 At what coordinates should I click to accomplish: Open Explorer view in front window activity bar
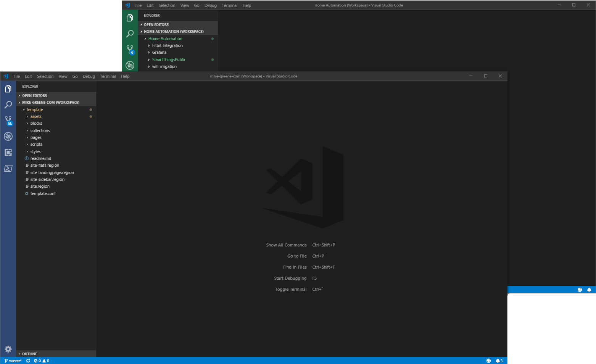tap(8, 89)
